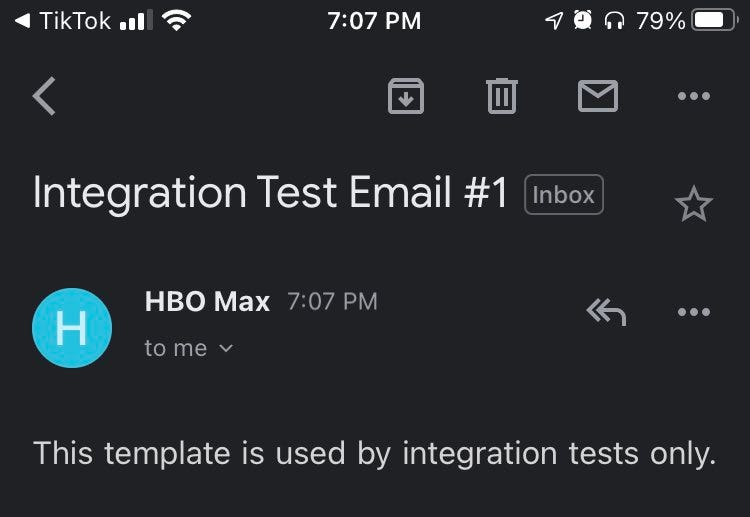750x517 pixels.
Task: Star the Integration Test Email
Action: 693,204
